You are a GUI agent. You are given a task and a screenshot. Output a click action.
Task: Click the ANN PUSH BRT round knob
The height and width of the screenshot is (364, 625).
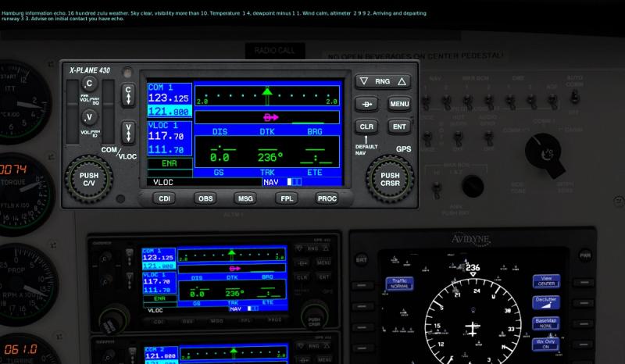[x=473, y=186]
